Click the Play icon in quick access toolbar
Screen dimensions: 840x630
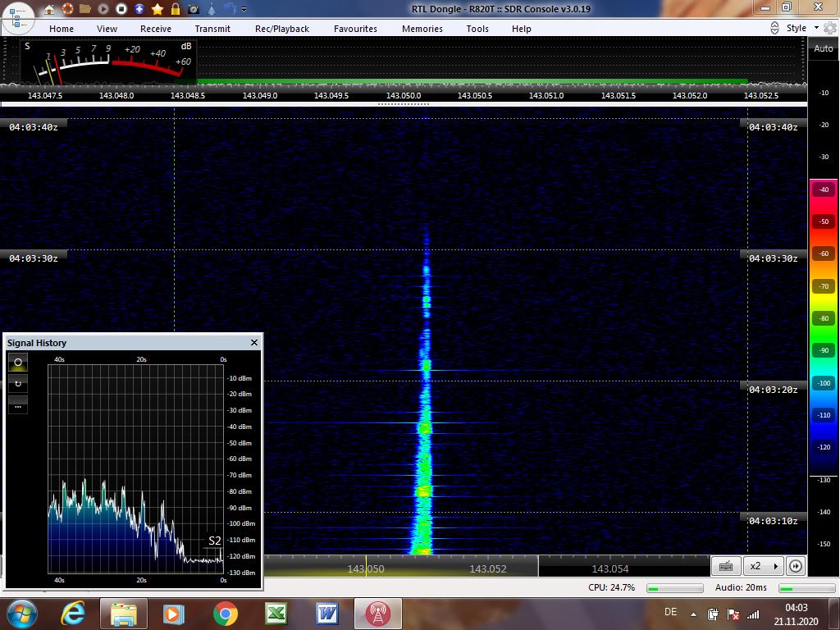(103, 9)
